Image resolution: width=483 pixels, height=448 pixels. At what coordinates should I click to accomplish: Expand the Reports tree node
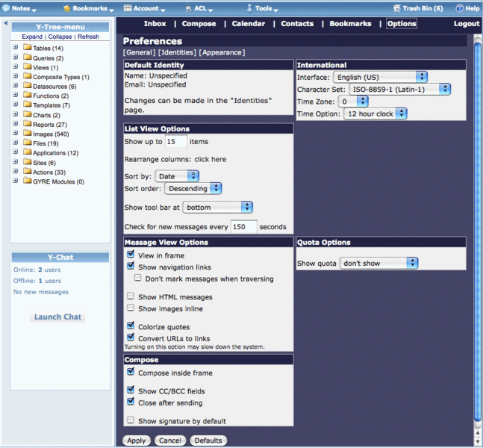(x=16, y=125)
